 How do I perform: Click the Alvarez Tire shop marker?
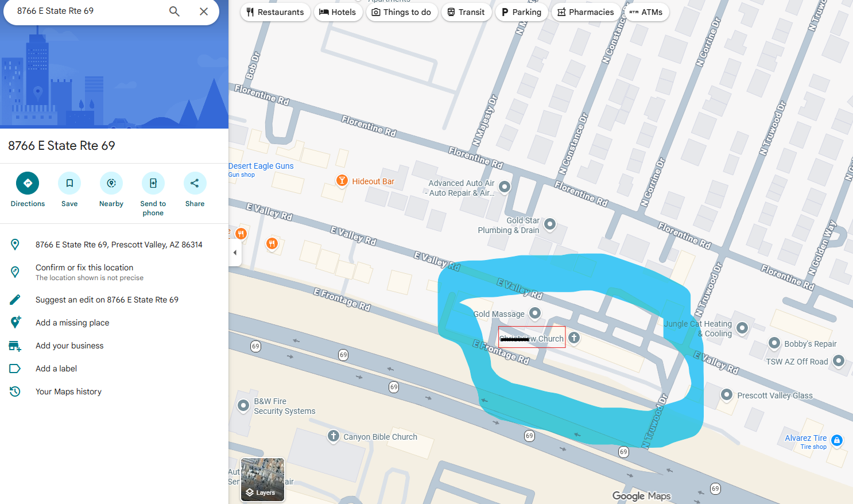tap(837, 440)
